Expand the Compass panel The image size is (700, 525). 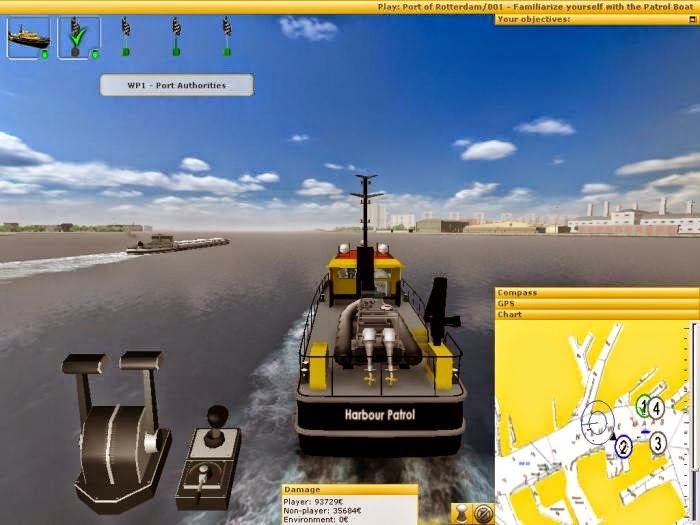(x=596, y=293)
